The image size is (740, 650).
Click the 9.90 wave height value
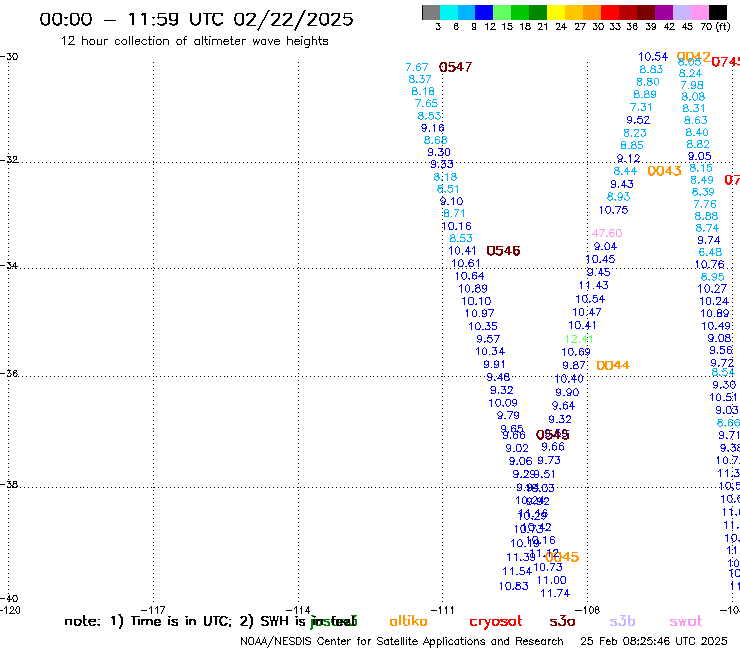[x=567, y=392]
